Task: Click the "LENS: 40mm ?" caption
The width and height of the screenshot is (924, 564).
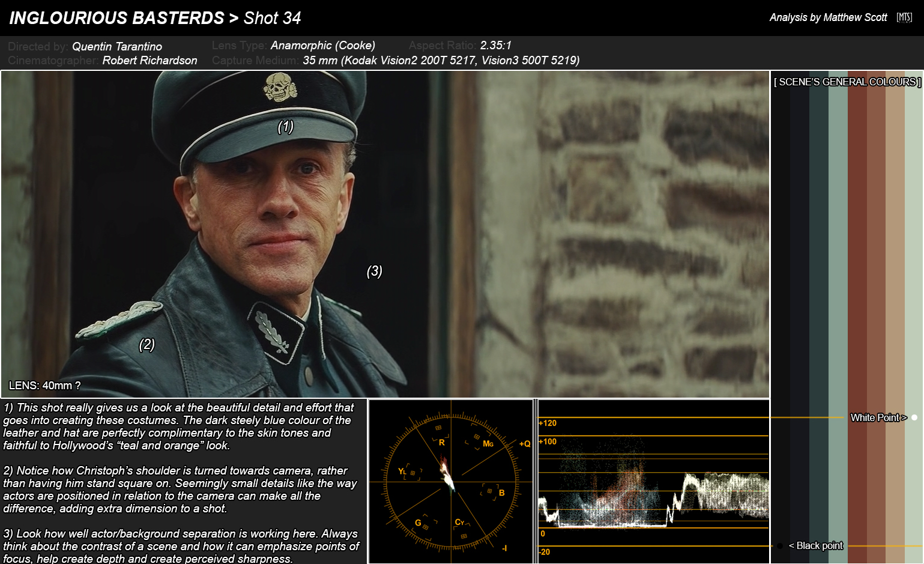Action: (44, 386)
